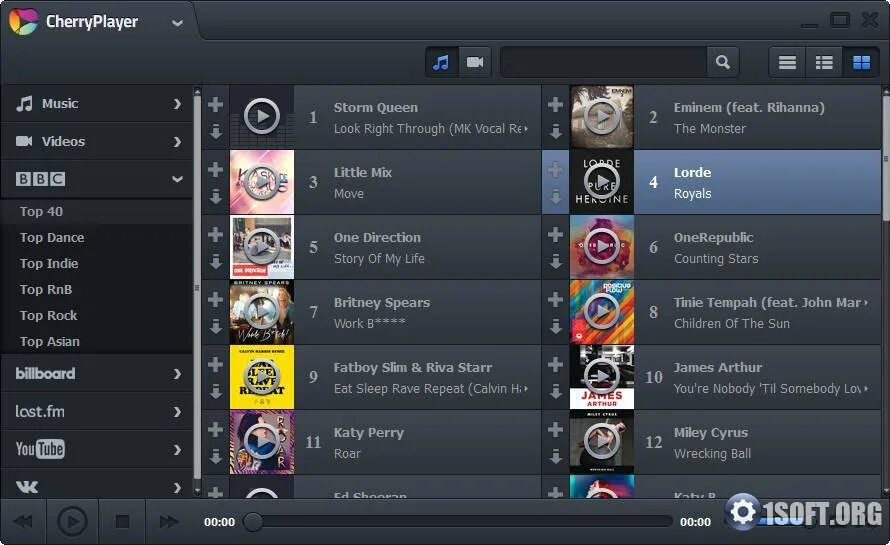Screen dimensions: 890x545
Task: Open the Top Asian chart
Action: pyautogui.click(x=96, y=342)
